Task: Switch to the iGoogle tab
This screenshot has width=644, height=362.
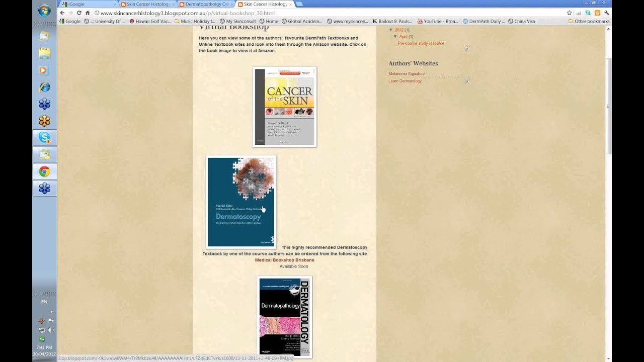Action: coord(87,4)
